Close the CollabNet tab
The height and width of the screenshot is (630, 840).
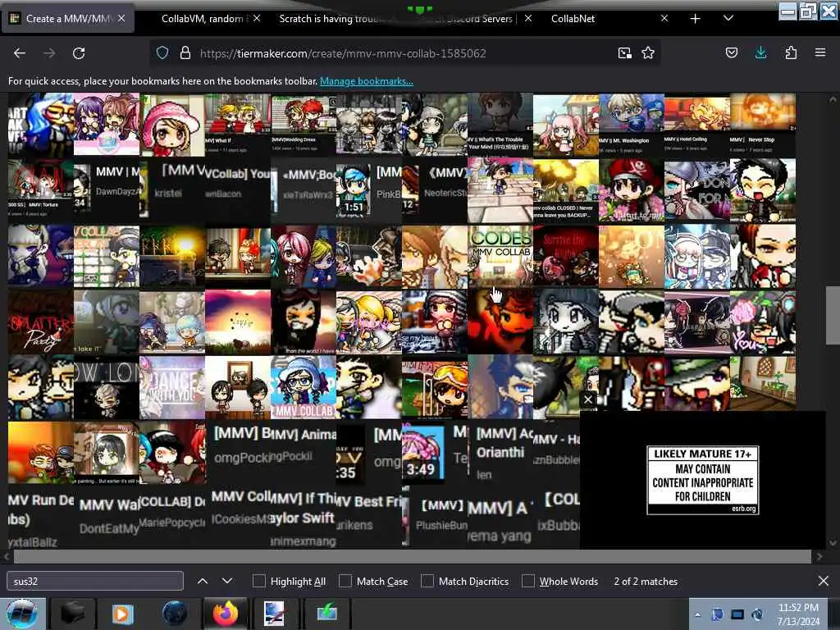click(664, 19)
